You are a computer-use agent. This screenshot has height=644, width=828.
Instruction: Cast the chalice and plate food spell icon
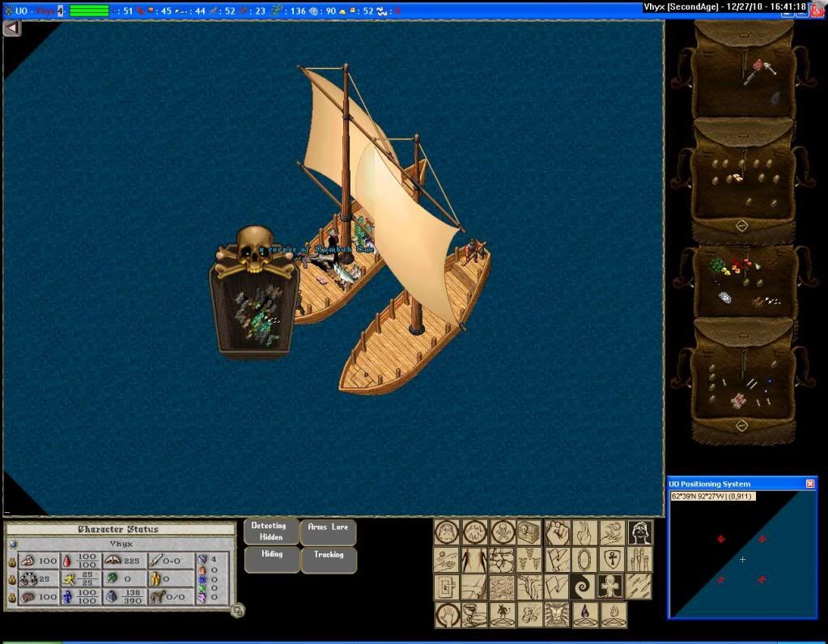click(x=474, y=615)
